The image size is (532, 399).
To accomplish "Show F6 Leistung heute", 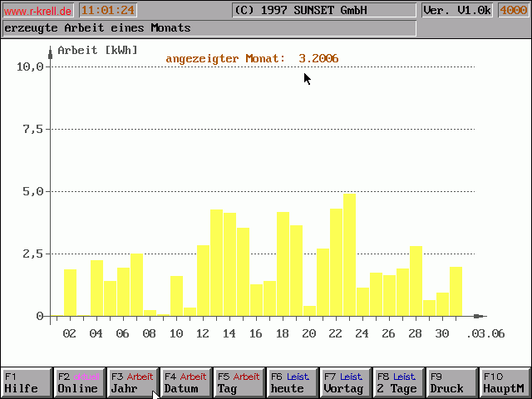I will 292,383.
